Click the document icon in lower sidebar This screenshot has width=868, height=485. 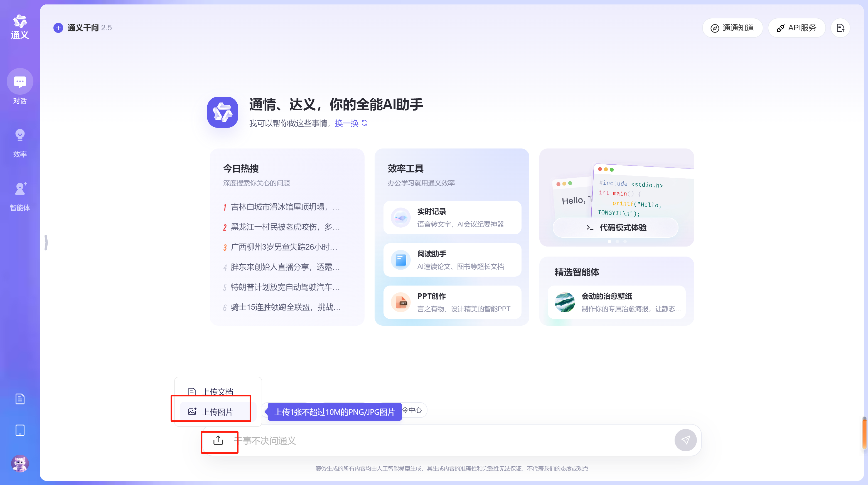click(x=19, y=399)
